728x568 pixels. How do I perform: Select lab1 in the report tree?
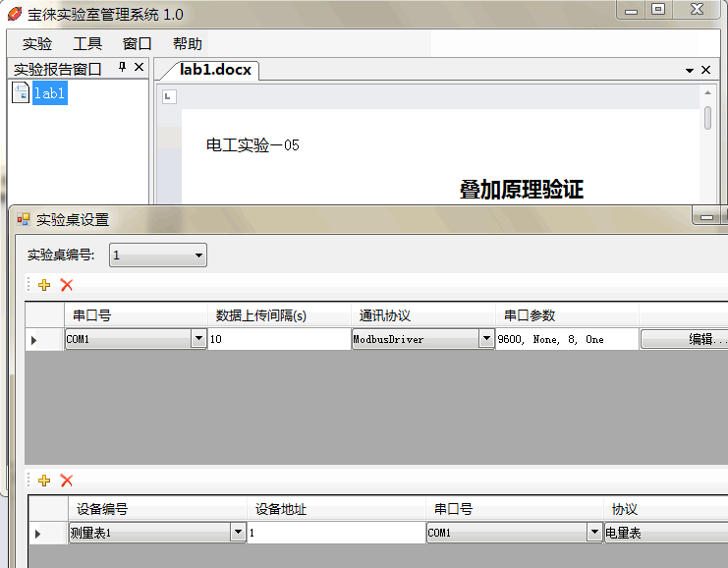coord(49,93)
